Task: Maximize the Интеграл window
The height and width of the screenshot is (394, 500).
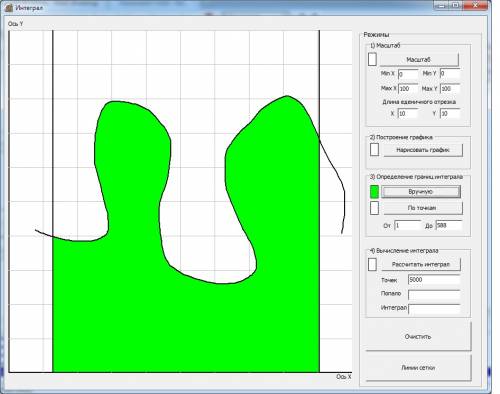Action: [455, 6]
